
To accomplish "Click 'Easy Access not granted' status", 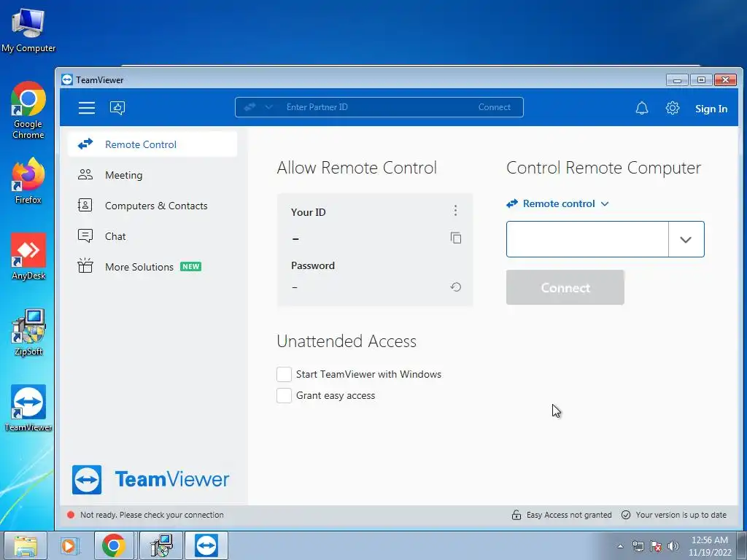I will (x=569, y=515).
